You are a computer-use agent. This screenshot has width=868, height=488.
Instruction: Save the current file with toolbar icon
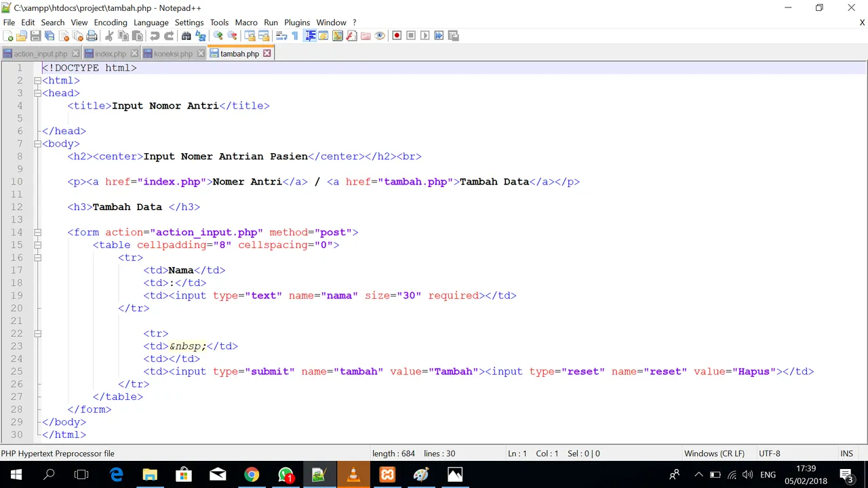coord(35,35)
